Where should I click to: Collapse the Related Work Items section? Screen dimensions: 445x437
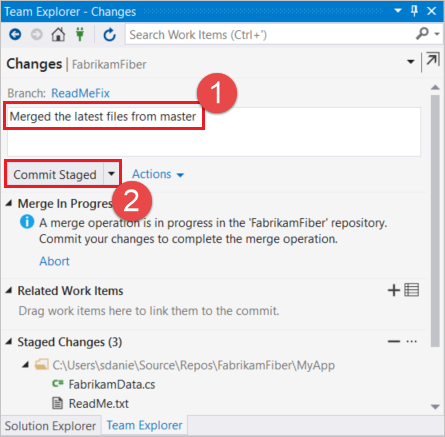click(x=9, y=291)
